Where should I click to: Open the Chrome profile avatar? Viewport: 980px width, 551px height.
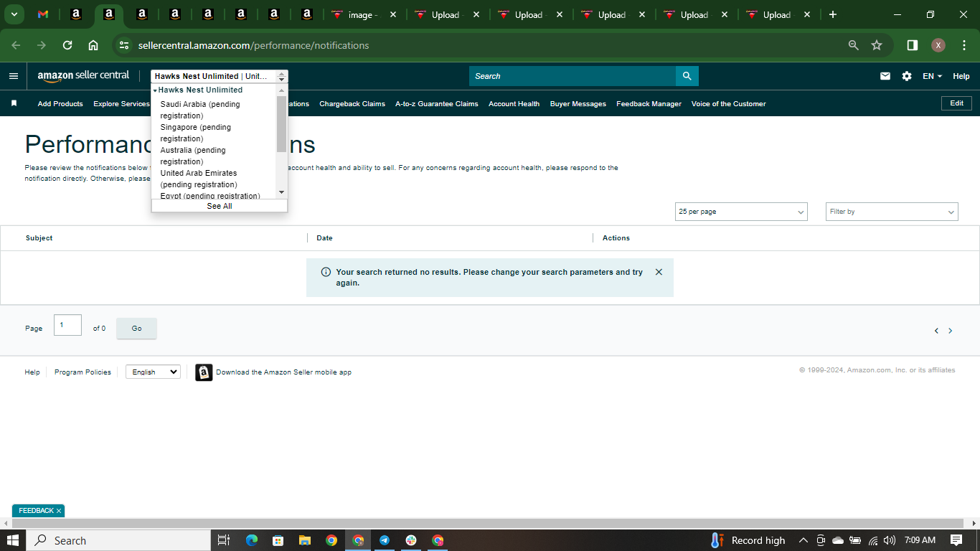[x=938, y=45]
